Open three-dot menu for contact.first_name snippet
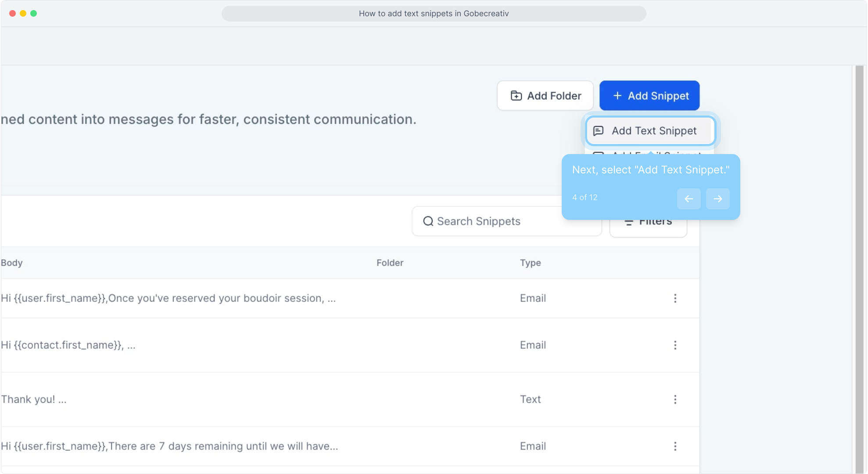This screenshot has width=868, height=474. coord(675,345)
